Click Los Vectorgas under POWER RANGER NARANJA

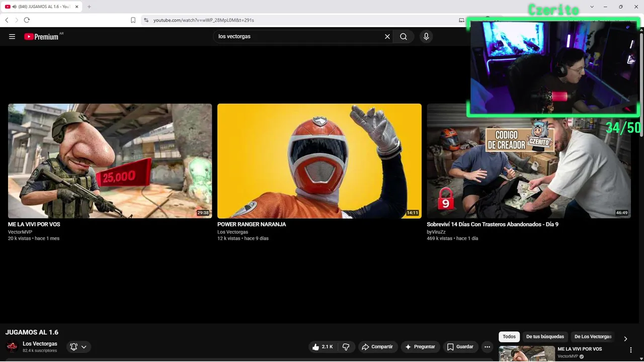[x=232, y=232]
